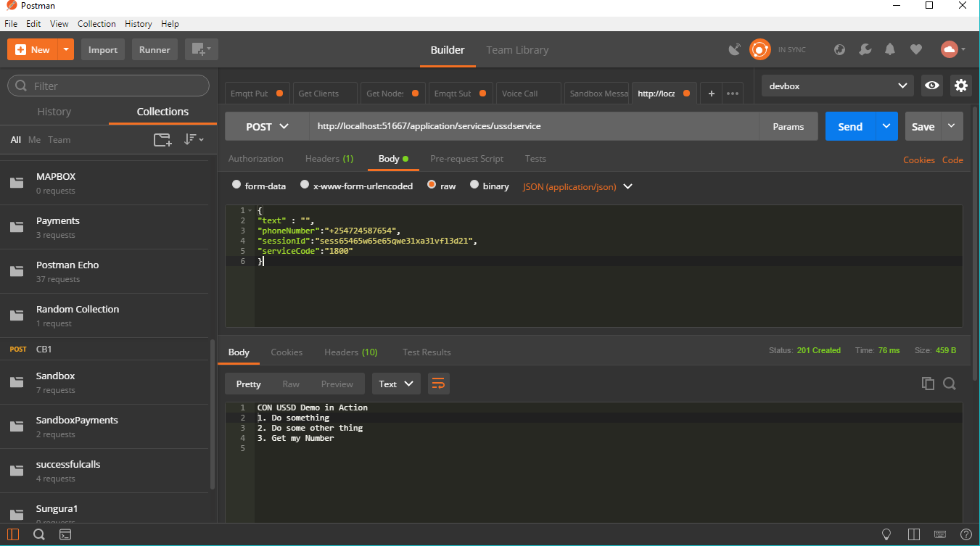Copy response body to clipboard icon

[x=928, y=384]
